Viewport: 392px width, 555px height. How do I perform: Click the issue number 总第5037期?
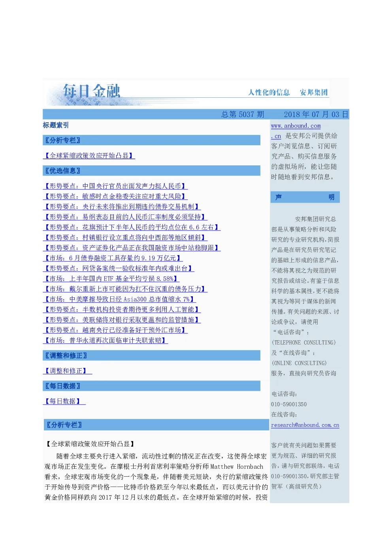coord(243,114)
